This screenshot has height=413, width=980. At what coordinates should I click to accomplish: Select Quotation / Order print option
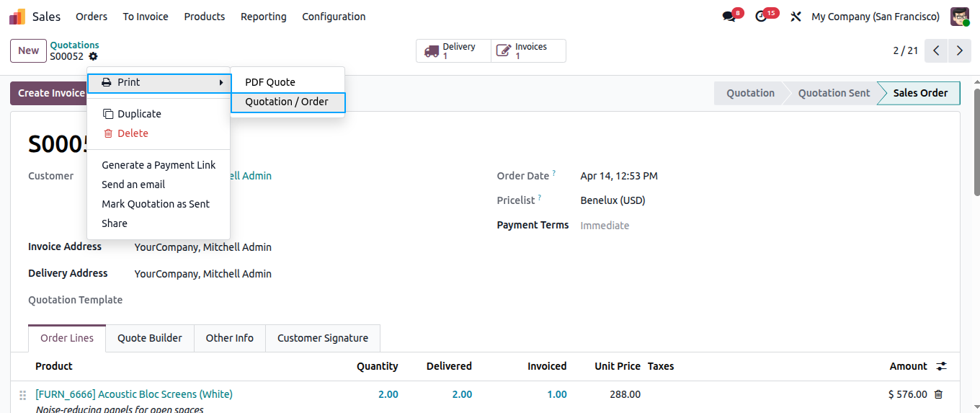coord(288,102)
